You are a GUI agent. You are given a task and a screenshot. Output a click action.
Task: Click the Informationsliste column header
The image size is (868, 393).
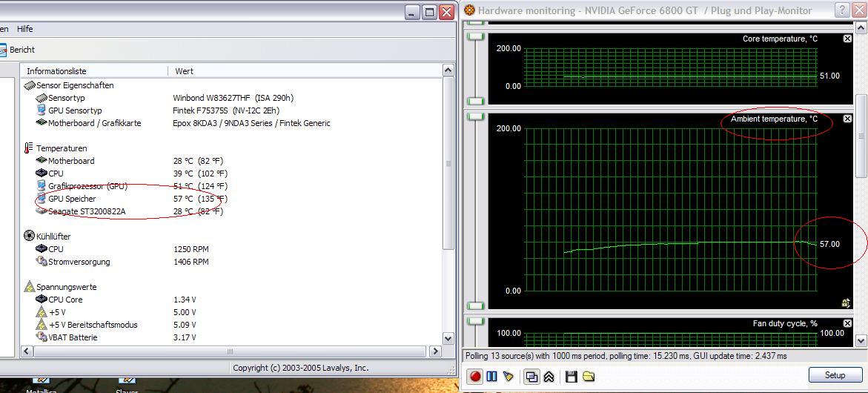(x=94, y=71)
